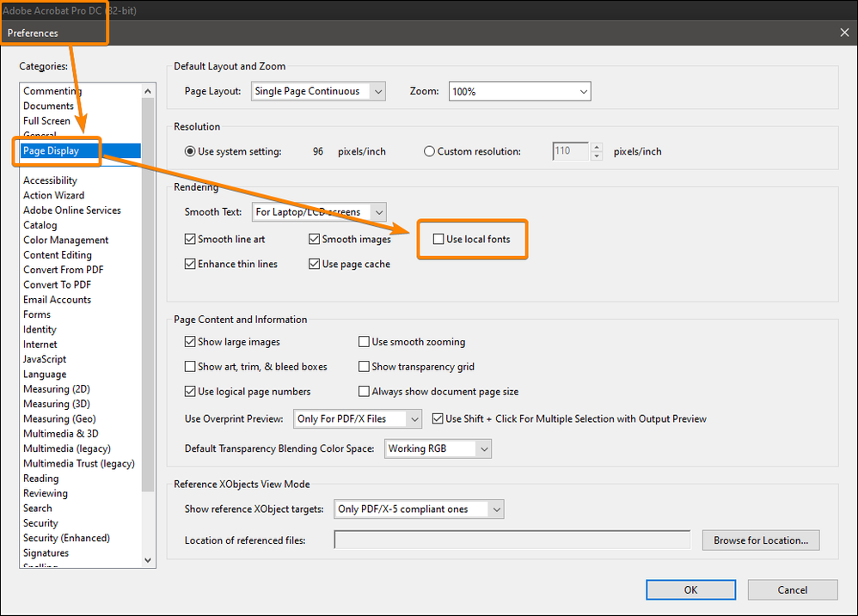Enable Show art, trim, & bleed boxes
The height and width of the screenshot is (616, 858).
(190, 367)
